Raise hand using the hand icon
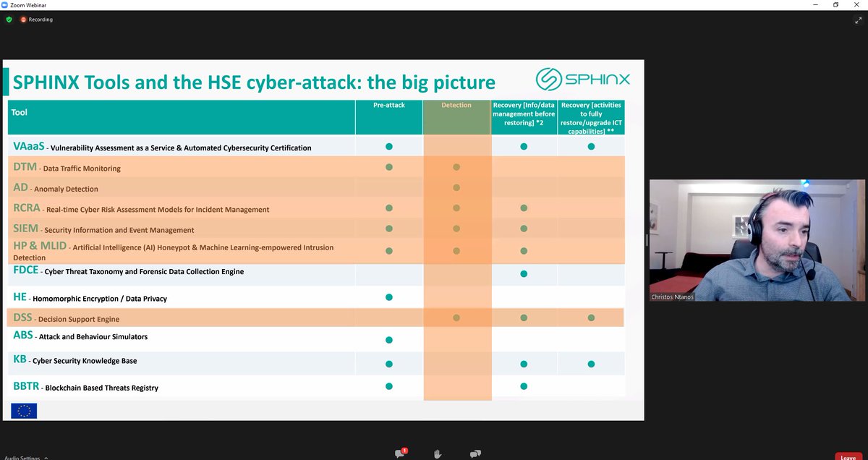Screen dimensions: 868x460 438,453
